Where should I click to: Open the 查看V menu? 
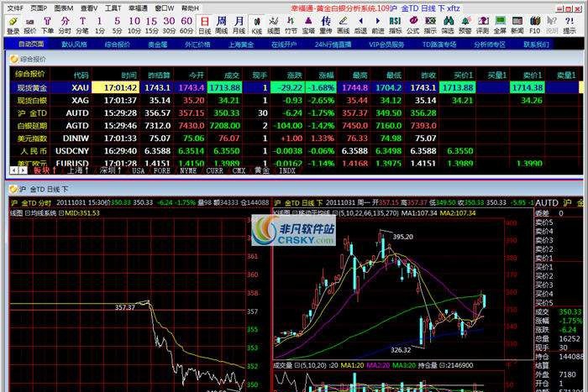pyautogui.click(x=89, y=8)
